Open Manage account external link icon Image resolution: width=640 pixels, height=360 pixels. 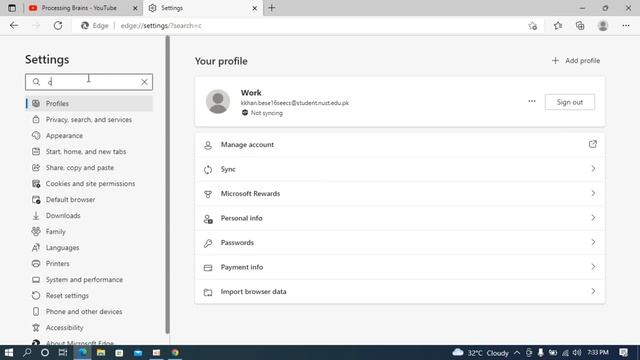coord(593,144)
